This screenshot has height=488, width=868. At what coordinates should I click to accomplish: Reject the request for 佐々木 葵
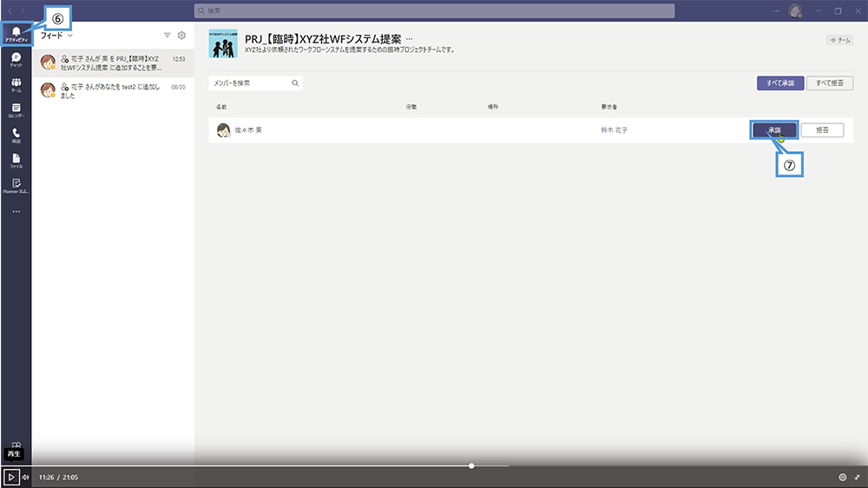pyautogui.click(x=822, y=130)
